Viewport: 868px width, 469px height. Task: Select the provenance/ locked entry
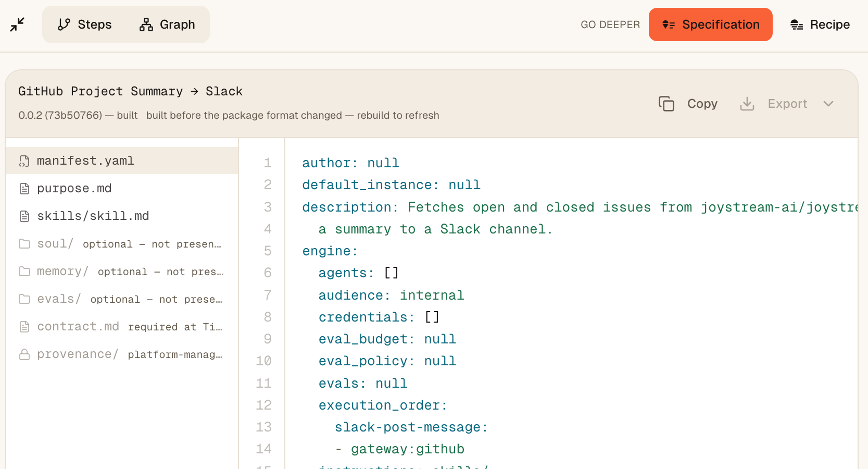click(x=122, y=354)
